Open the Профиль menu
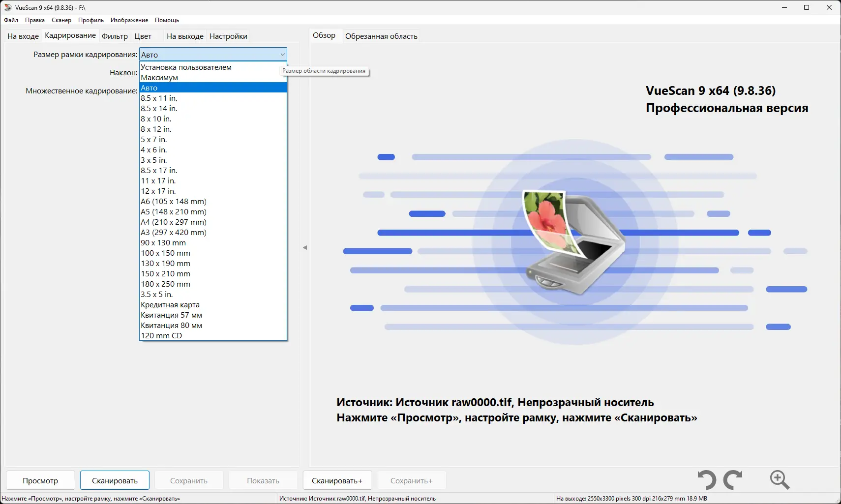841x504 pixels. pyautogui.click(x=91, y=20)
